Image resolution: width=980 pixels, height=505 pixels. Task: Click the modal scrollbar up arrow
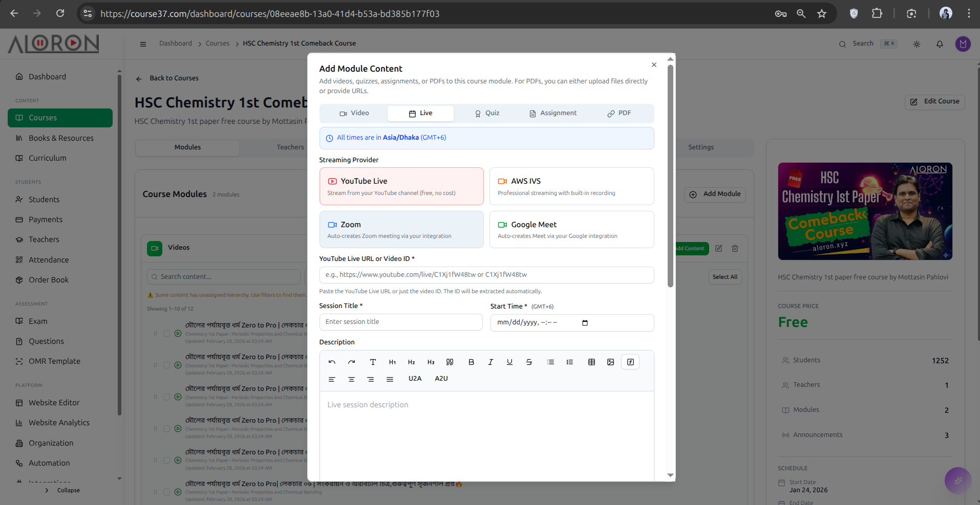tap(670, 59)
